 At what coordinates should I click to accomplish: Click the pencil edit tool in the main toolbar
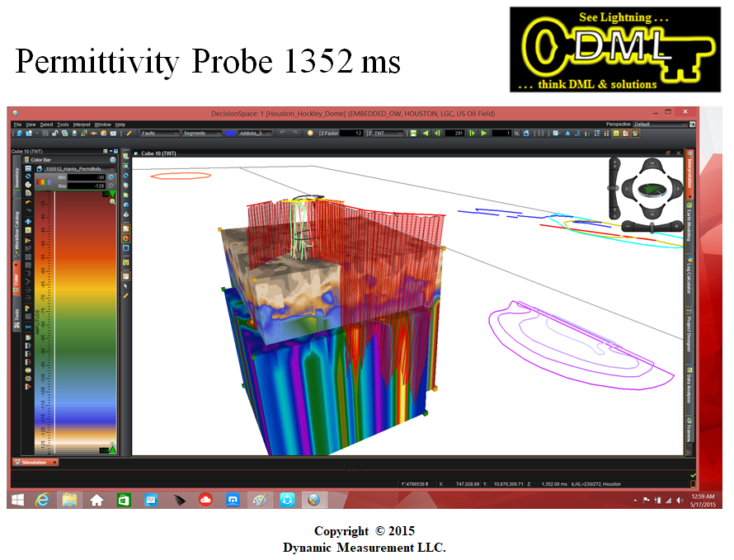pos(129,134)
